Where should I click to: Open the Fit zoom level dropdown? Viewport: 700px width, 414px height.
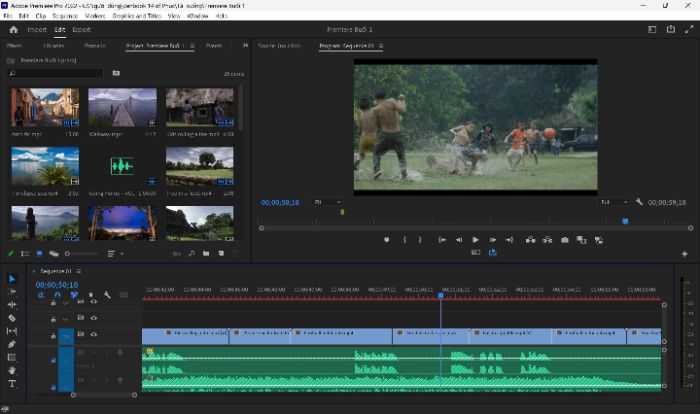(x=328, y=202)
